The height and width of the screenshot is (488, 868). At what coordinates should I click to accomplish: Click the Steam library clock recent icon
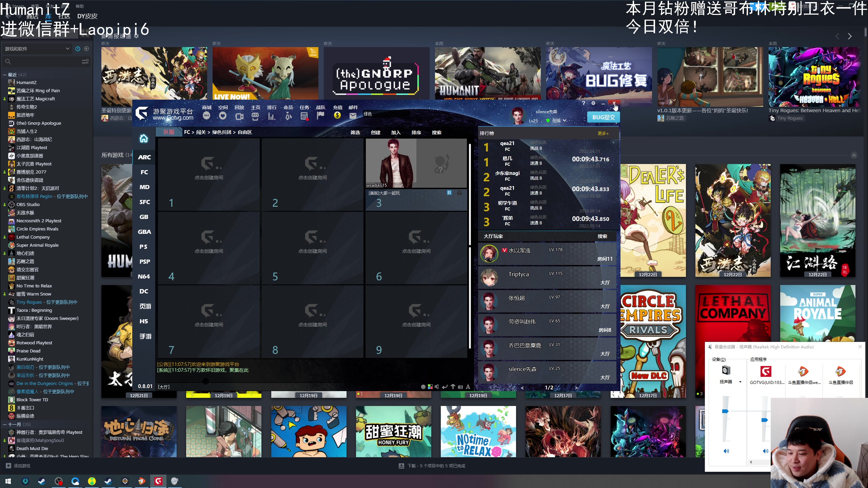78,49
